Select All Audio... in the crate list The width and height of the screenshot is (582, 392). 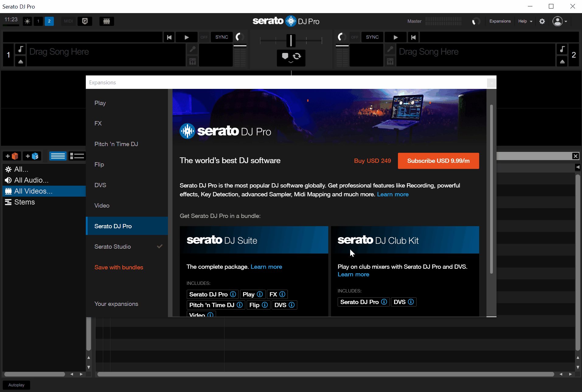tap(44, 180)
